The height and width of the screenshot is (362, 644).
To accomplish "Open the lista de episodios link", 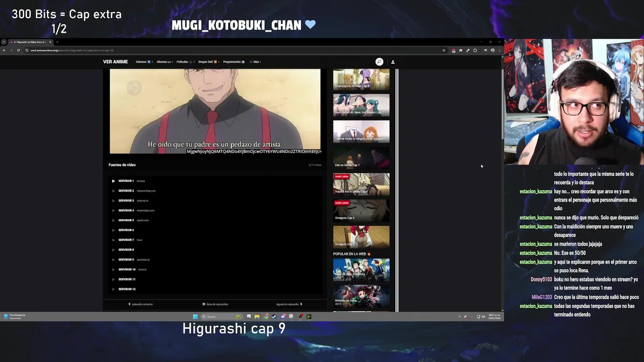I will click(x=215, y=304).
